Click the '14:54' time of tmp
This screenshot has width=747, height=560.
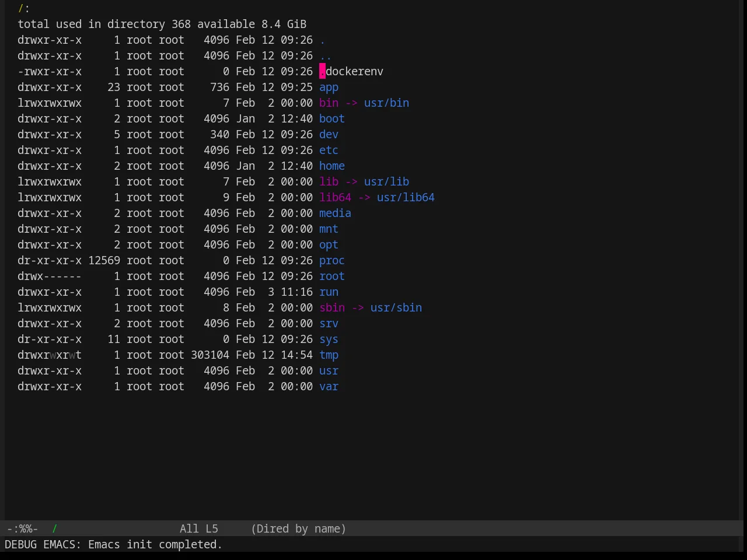click(x=296, y=355)
